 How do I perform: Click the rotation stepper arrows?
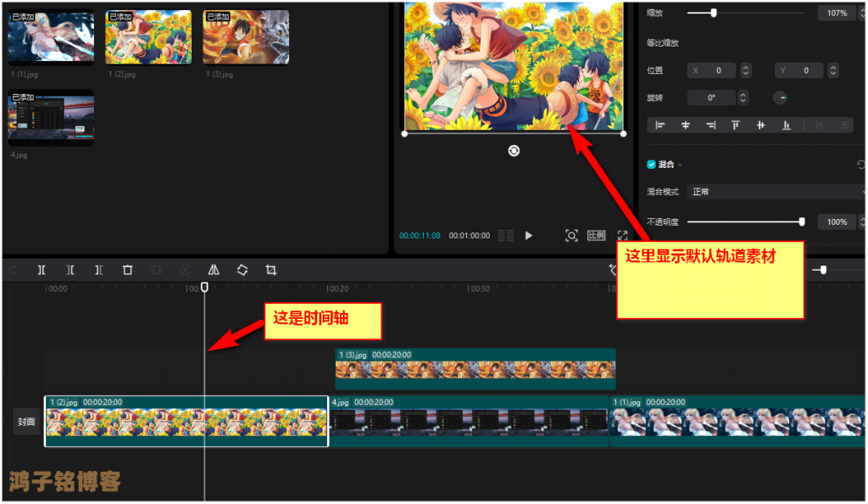coord(743,98)
